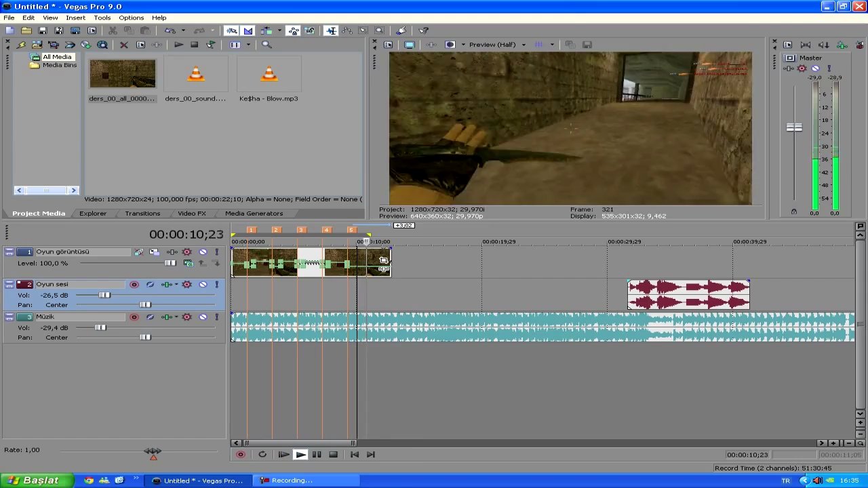Viewport: 868px width, 488px height.
Task: Select the Zoom Edit tool in the toolbar
Action: tap(380, 30)
